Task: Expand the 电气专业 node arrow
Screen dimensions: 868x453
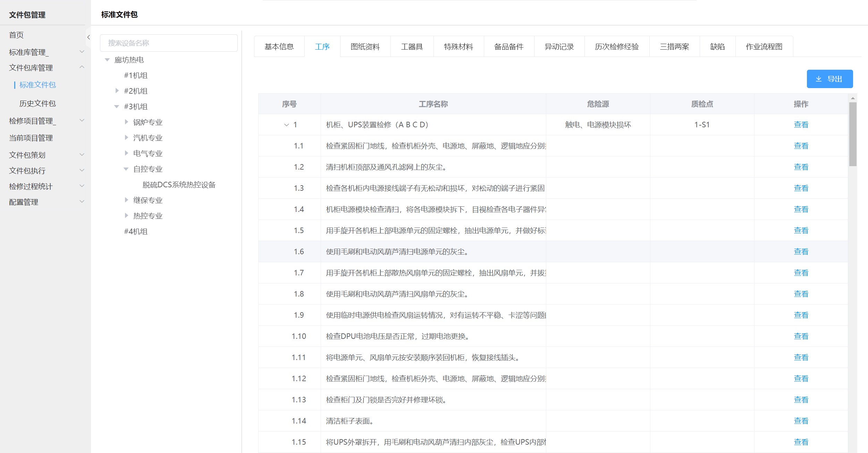Action: click(126, 153)
